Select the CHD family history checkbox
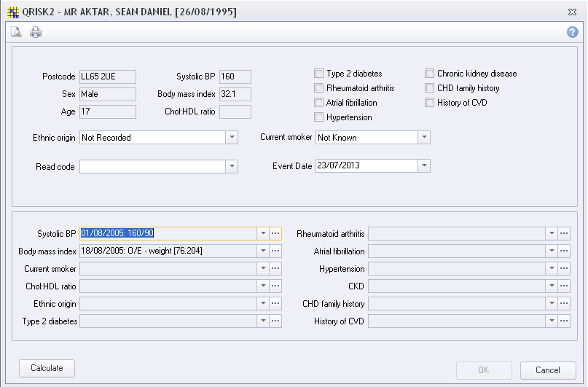588x387 pixels. click(429, 88)
